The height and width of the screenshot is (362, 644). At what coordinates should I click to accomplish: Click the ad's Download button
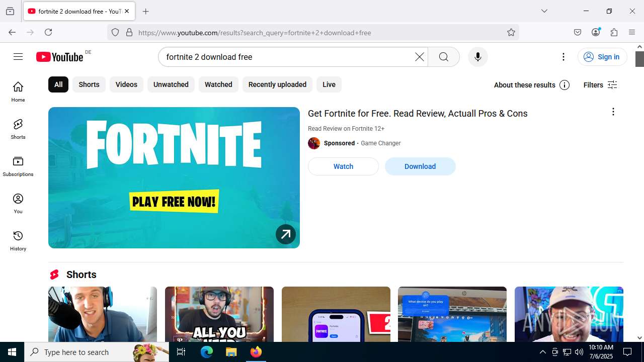(x=420, y=166)
